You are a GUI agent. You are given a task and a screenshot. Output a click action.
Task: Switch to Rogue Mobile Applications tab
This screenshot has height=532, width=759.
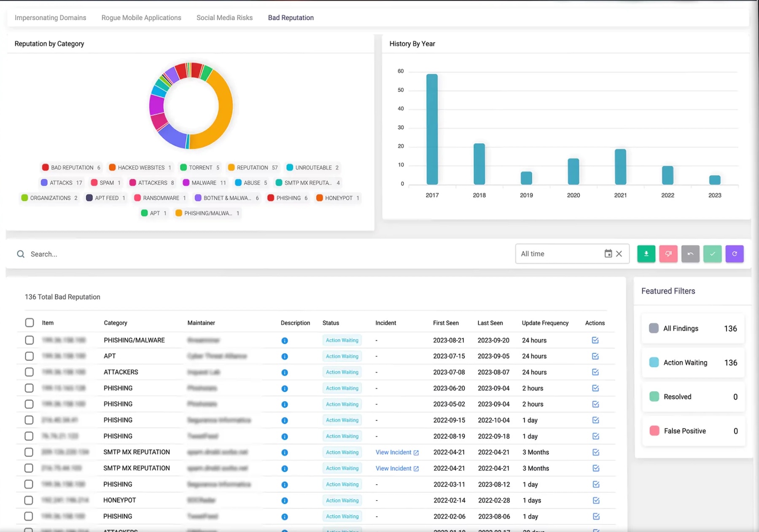141,18
